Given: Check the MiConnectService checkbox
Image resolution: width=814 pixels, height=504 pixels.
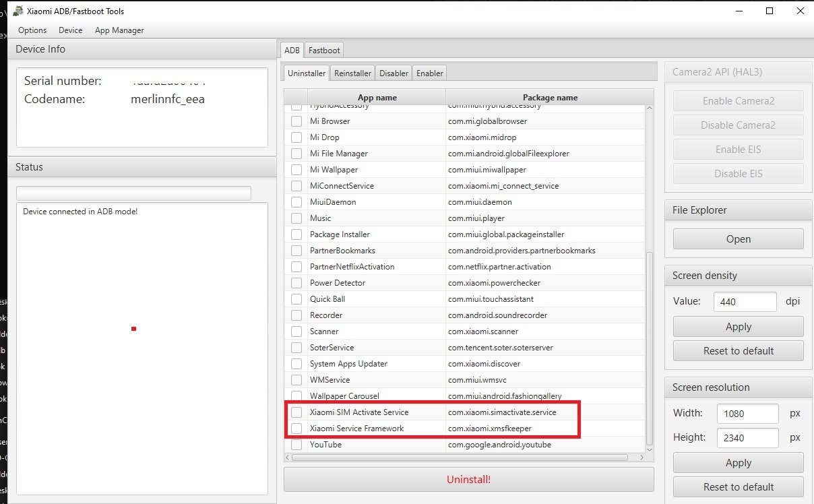Looking at the screenshot, I should point(296,186).
